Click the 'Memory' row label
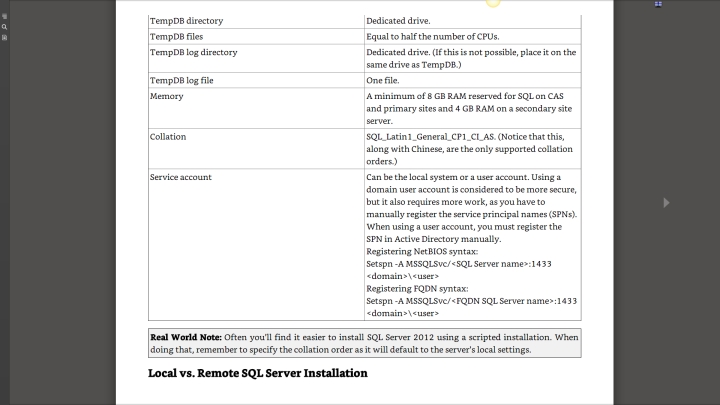Screen dimensions: 720x405 [x=165, y=95]
